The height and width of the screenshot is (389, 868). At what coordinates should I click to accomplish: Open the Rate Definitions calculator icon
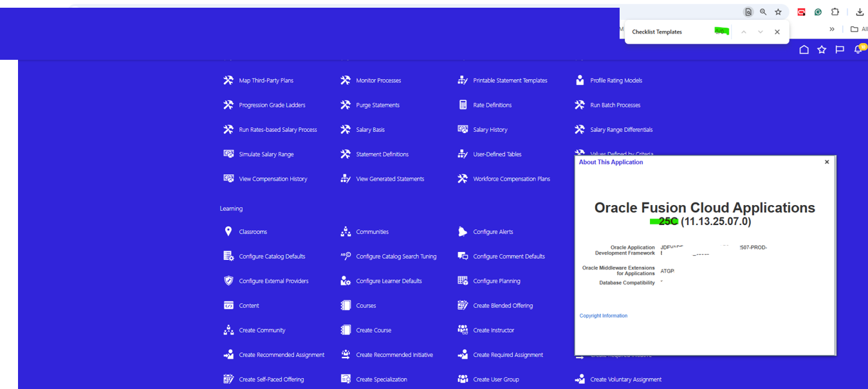click(x=463, y=105)
